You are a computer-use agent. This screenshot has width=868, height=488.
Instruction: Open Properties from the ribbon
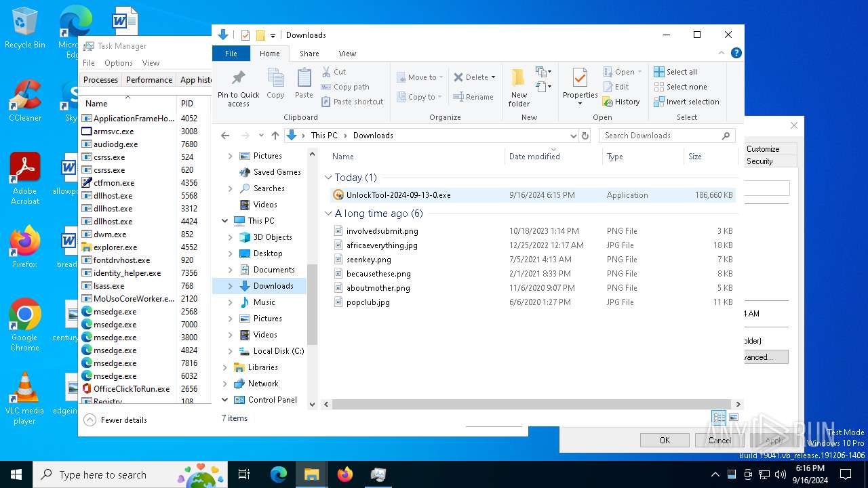point(580,87)
